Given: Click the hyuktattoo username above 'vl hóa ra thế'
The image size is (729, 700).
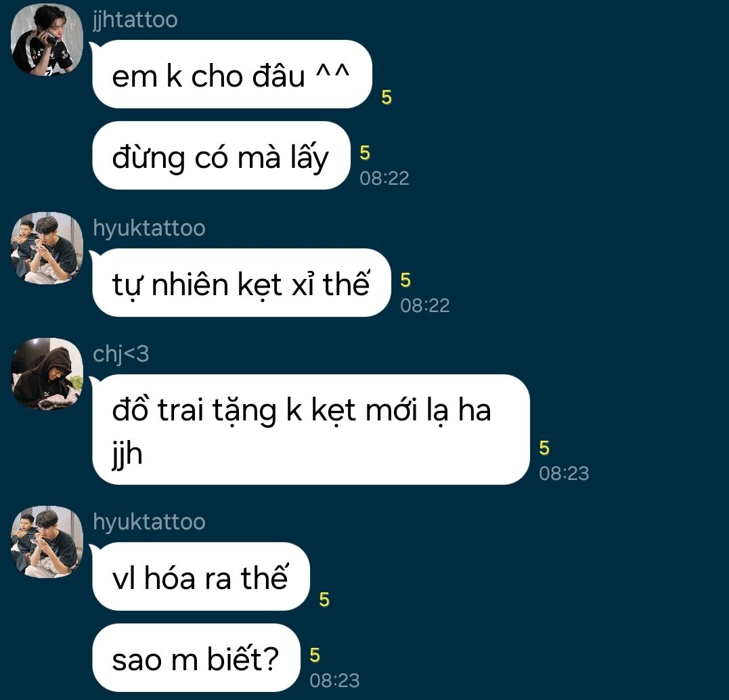Looking at the screenshot, I should point(149,522).
